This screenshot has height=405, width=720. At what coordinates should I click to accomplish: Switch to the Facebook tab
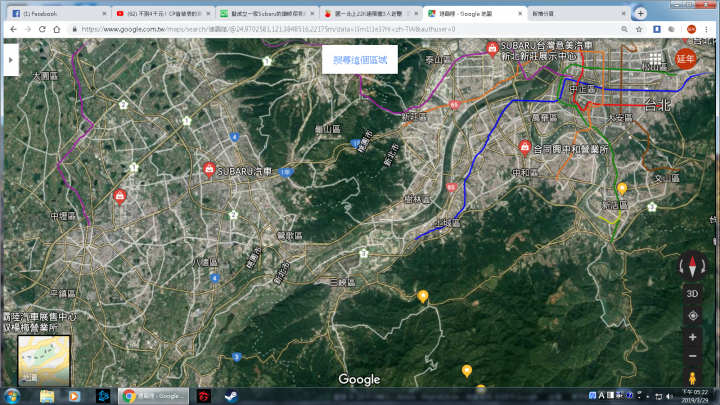57,14
